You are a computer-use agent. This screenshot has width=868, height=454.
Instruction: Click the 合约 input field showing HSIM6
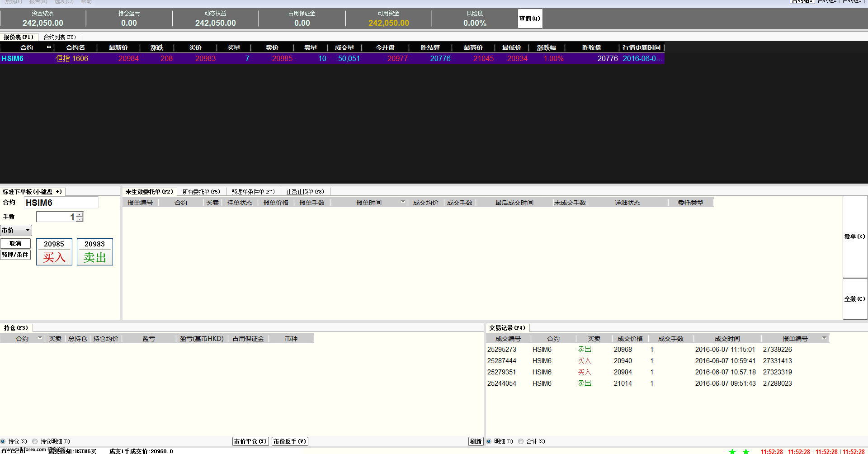(x=61, y=203)
